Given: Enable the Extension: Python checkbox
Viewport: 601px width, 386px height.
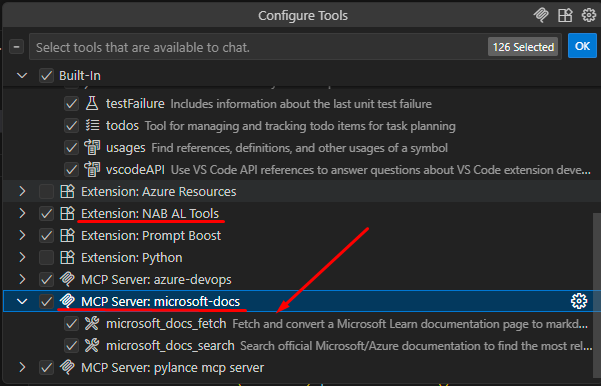Looking at the screenshot, I should click(x=46, y=257).
